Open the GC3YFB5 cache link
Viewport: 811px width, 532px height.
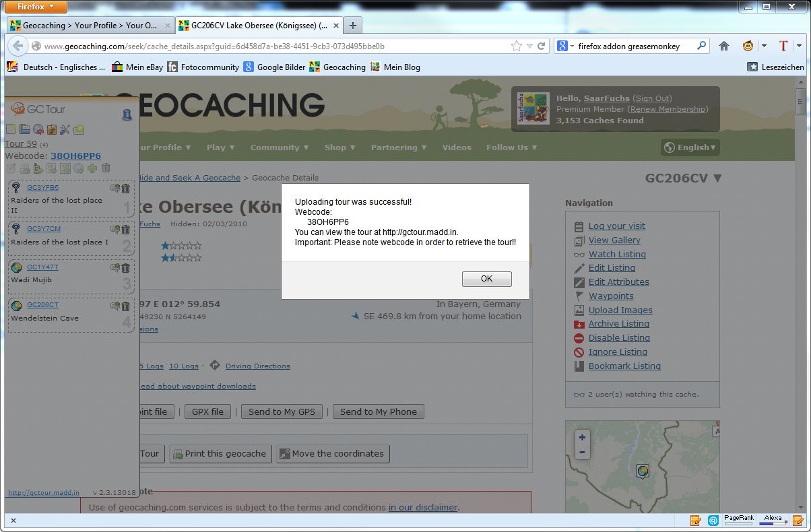click(x=42, y=188)
